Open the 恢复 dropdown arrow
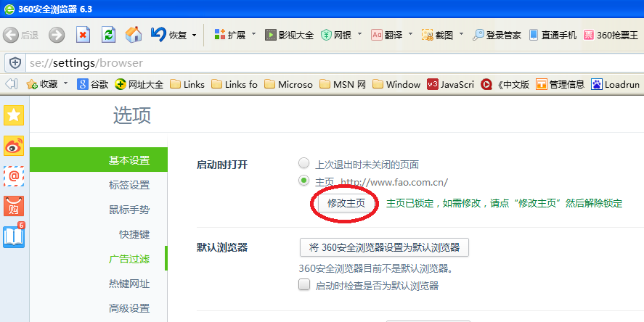This screenshot has height=322, width=644. coord(195,36)
